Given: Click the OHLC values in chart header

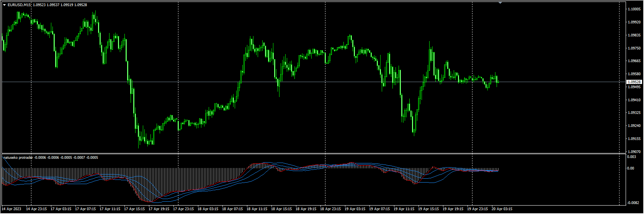Looking at the screenshot, I should click(x=60, y=5).
